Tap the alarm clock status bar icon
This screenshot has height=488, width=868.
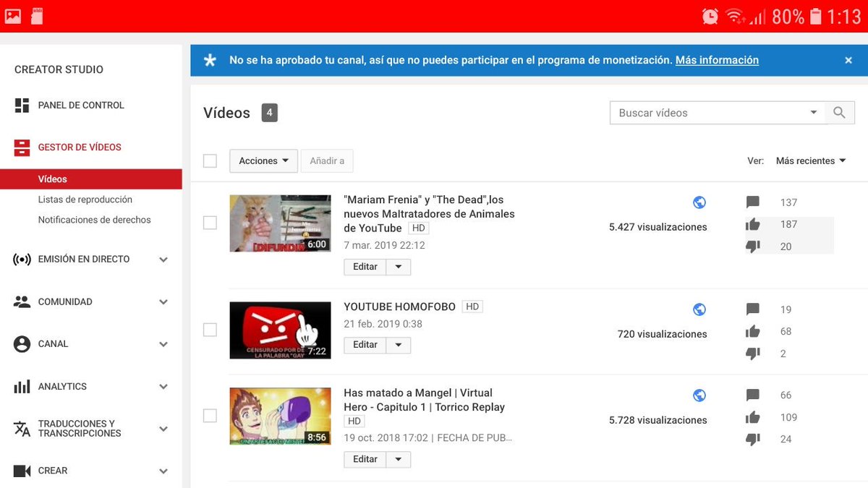[x=710, y=16]
